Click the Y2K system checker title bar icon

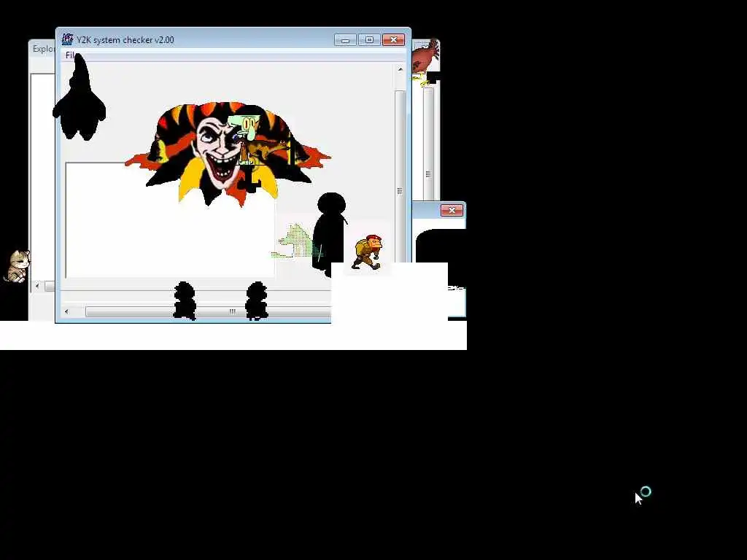(68, 39)
